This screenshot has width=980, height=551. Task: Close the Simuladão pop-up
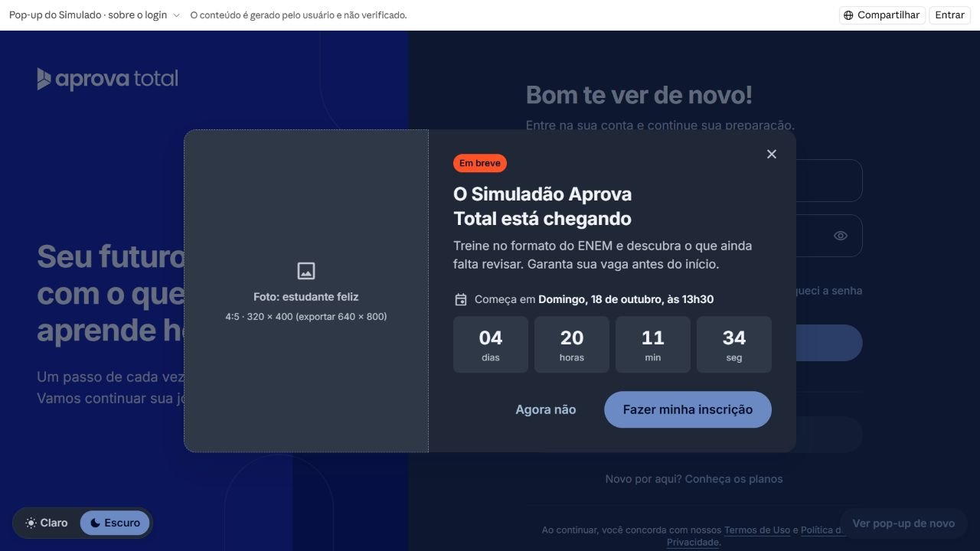[772, 154]
